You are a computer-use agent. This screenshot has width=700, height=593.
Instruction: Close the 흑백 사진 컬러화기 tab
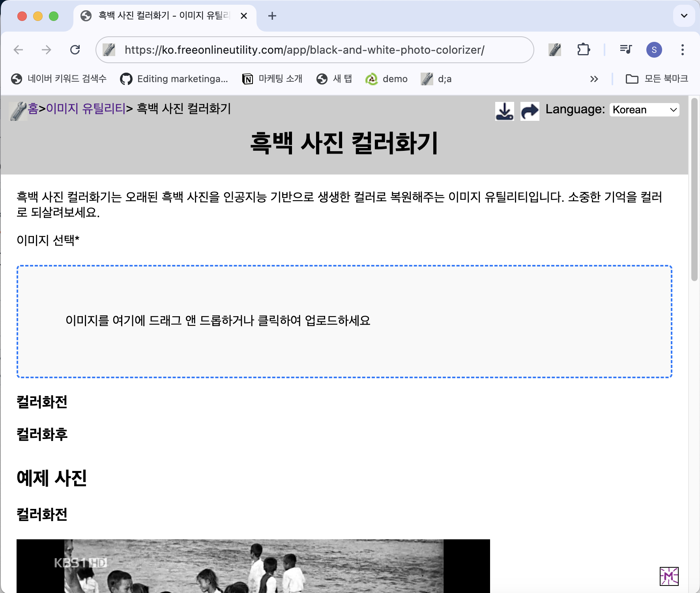pos(244,16)
